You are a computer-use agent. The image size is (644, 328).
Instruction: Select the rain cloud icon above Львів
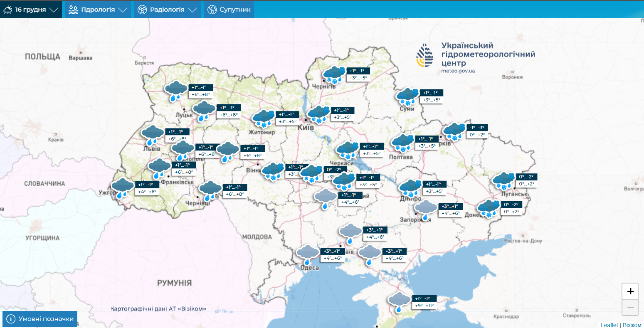(x=153, y=136)
